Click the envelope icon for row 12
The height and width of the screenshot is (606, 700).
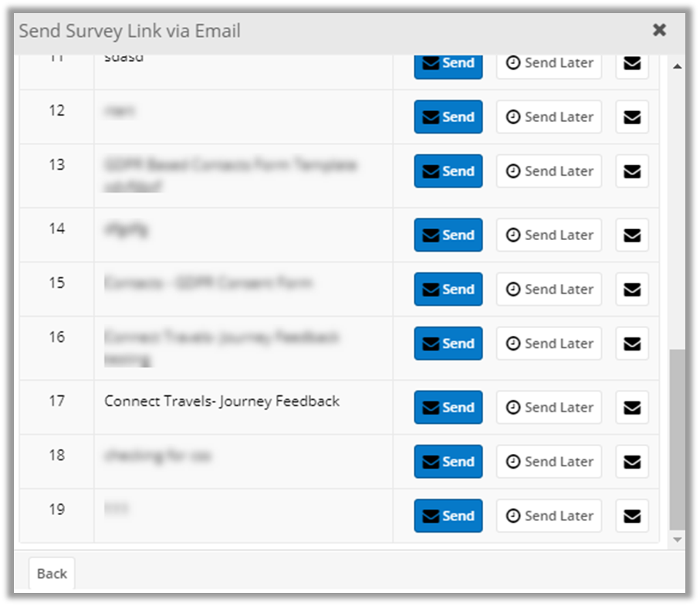point(632,117)
